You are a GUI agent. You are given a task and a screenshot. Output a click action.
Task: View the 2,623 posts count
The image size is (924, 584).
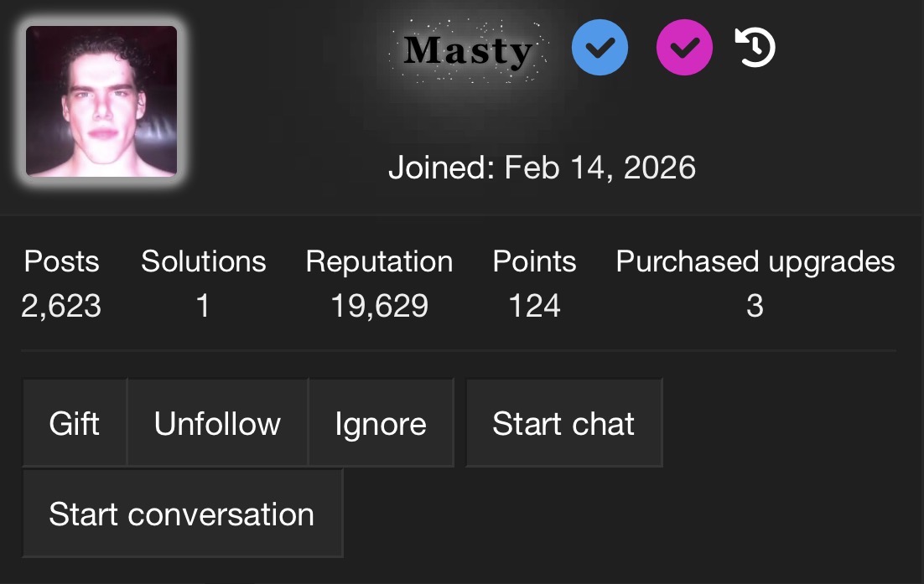coord(61,306)
